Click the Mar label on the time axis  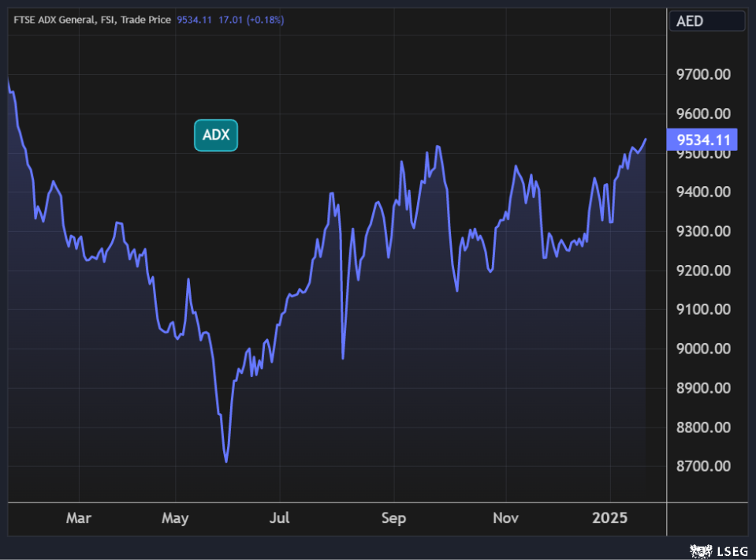coord(79,518)
